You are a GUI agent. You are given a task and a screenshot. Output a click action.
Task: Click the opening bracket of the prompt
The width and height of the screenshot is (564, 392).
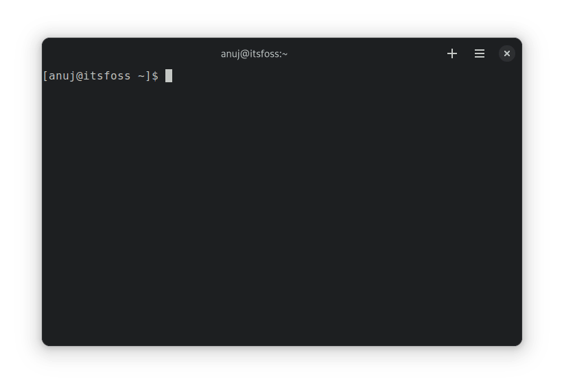pos(45,76)
